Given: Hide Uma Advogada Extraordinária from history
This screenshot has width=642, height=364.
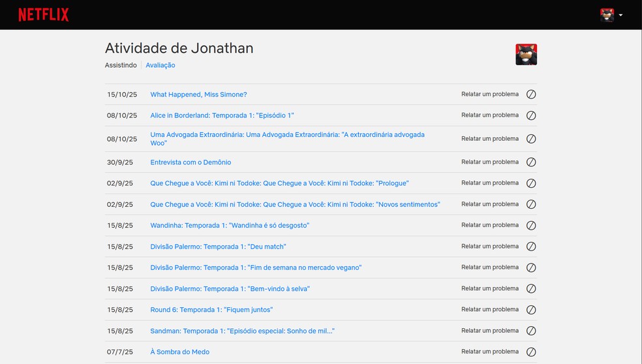Looking at the screenshot, I should [x=531, y=139].
